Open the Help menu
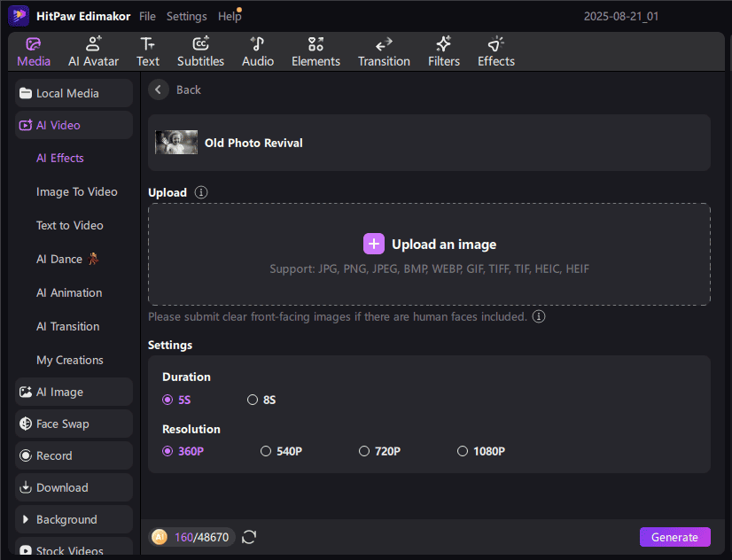Viewport: 732px width, 560px height. 230,16
